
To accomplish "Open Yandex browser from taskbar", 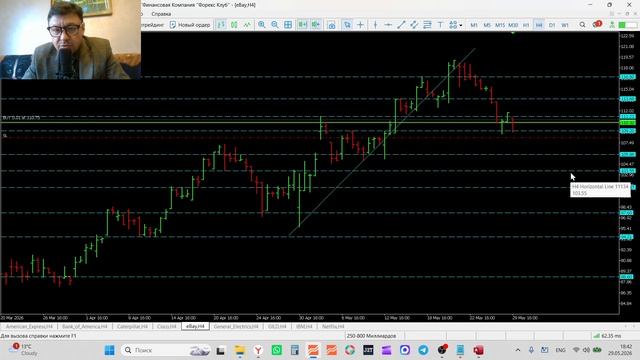I will [x=258, y=350].
